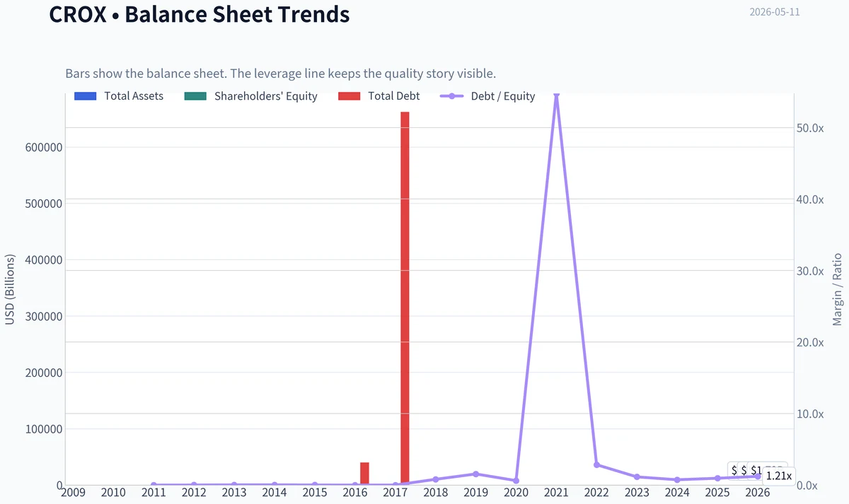Toggle the Total Assets legend entry
The height and width of the screenshot is (504, 849).
(119, 96)
